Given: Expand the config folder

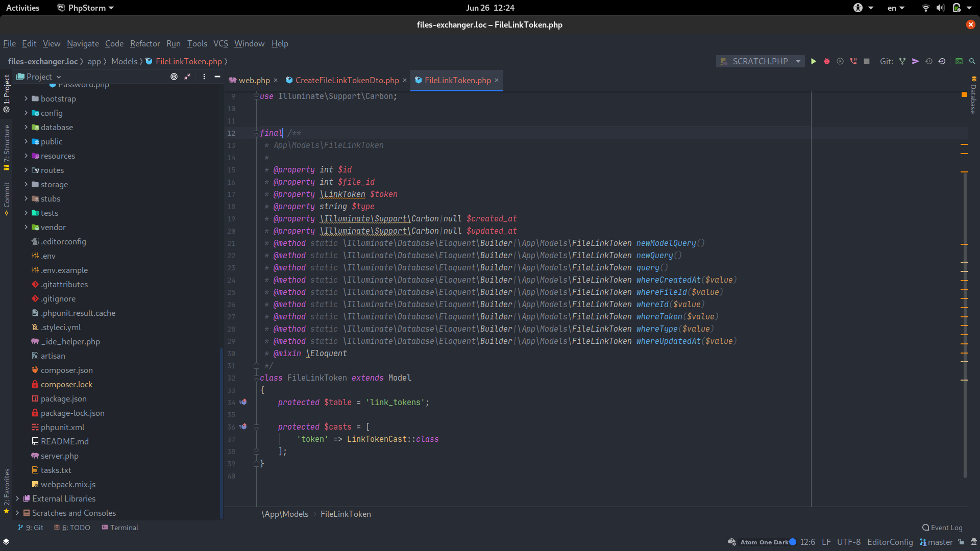Looking at the screenshot, I should click(x=26, y=113).
